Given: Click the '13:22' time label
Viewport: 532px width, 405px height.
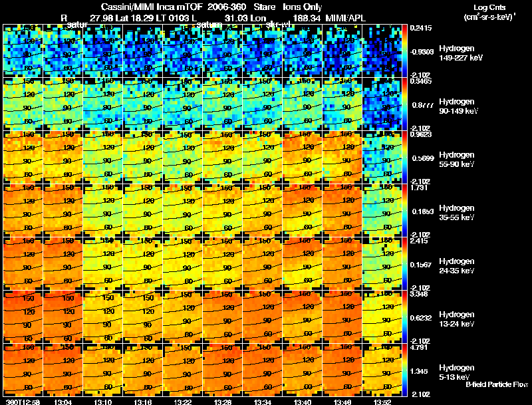Looking at the screenshot, I should tap(182, 402).
